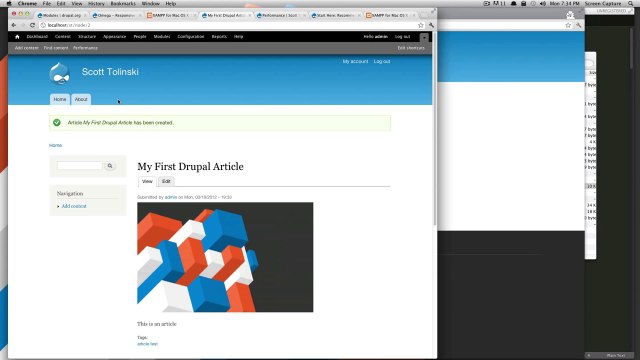Open the History menu
640x360 pixels.
(96, 3)
